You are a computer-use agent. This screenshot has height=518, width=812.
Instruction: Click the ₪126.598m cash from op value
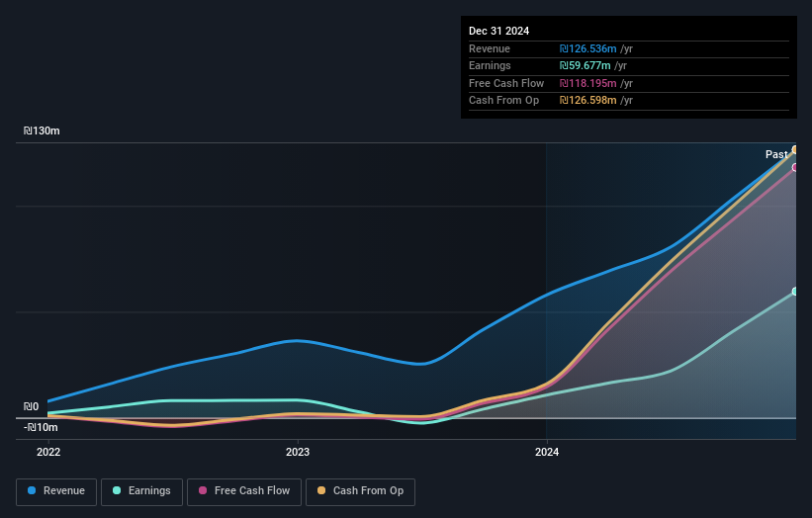(587, 101)
